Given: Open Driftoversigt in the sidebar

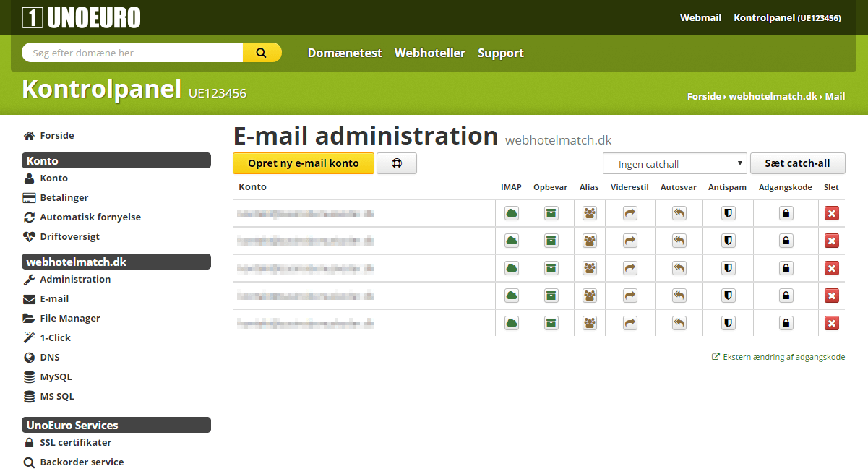Looking at the screenshot, I should [61, 237].
